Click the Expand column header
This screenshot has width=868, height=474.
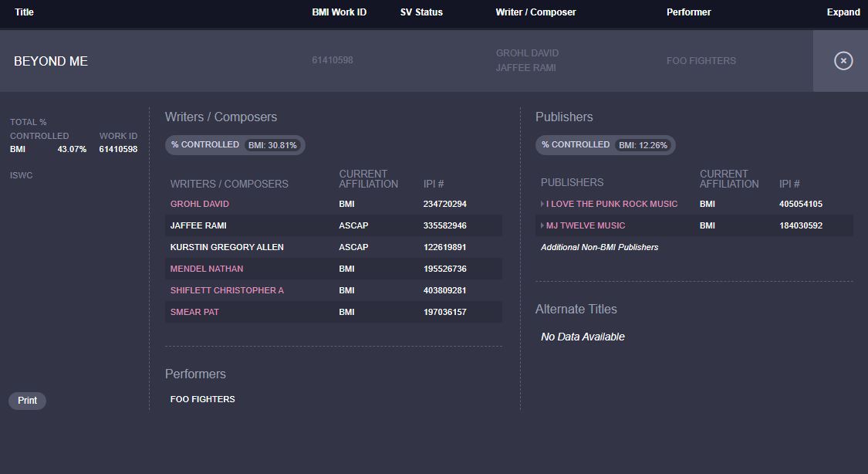point(843,12)
